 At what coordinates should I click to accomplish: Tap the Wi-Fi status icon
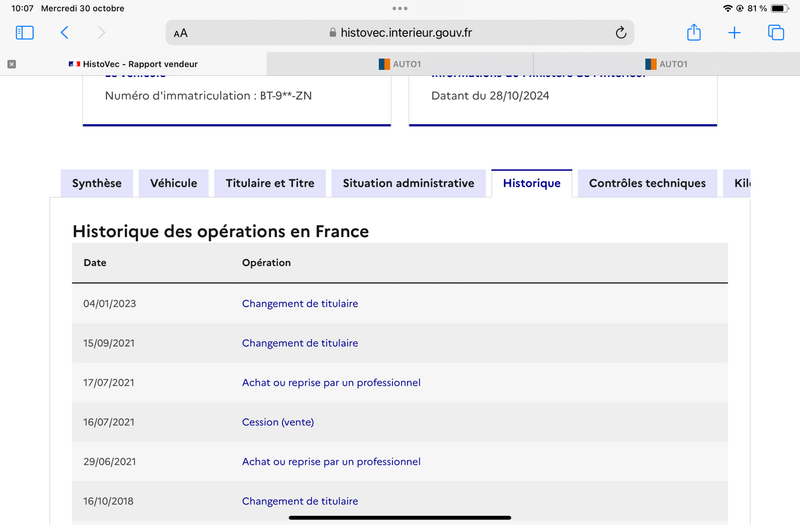pyautogui.click(x=728, y=8)
